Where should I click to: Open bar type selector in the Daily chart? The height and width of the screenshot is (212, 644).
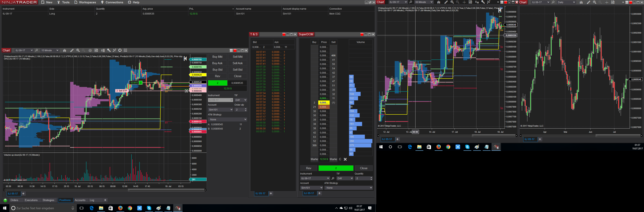(581, 2)
